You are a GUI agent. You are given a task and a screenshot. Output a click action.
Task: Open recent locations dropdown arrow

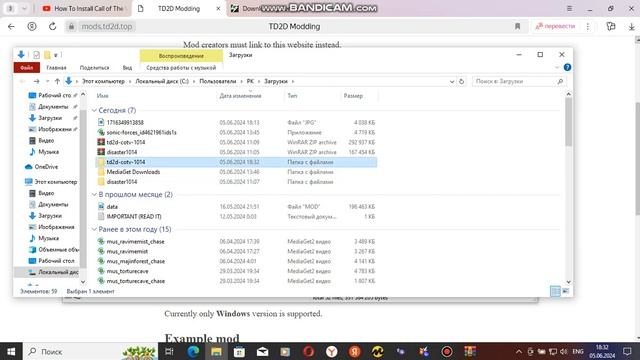coord(47,82)
